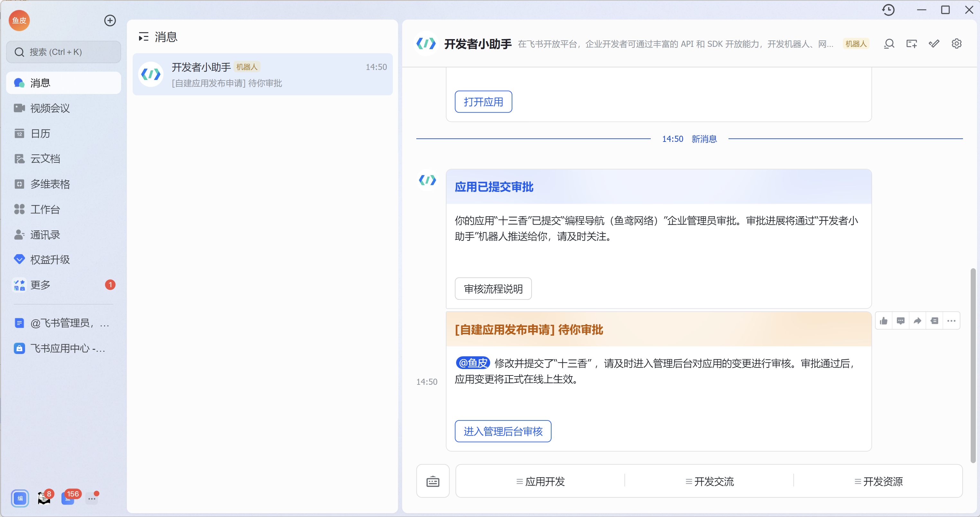
Task: Search in chat with magnifier icon
Action: click(889, 44)
